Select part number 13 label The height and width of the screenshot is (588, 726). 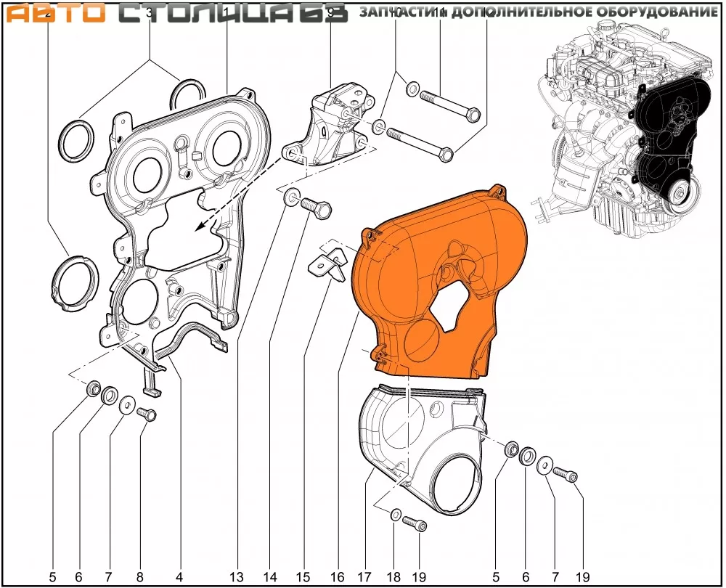[236, 577]
